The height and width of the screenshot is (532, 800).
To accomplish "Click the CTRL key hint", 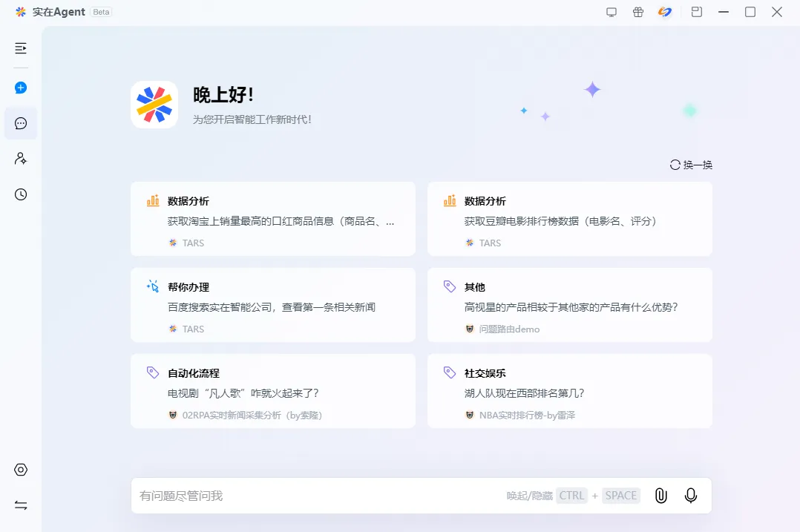I will (x=572, y=496).
